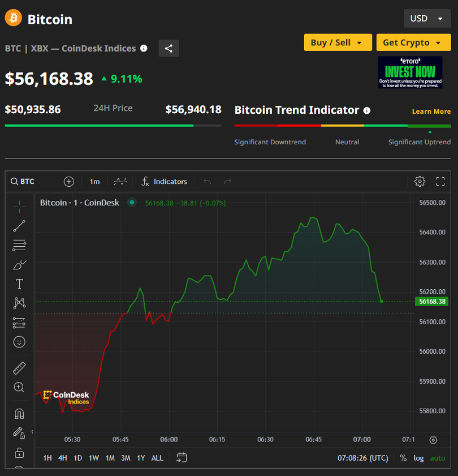
Task: Click the compare or add symbol icon
Action: pos(69,181)
